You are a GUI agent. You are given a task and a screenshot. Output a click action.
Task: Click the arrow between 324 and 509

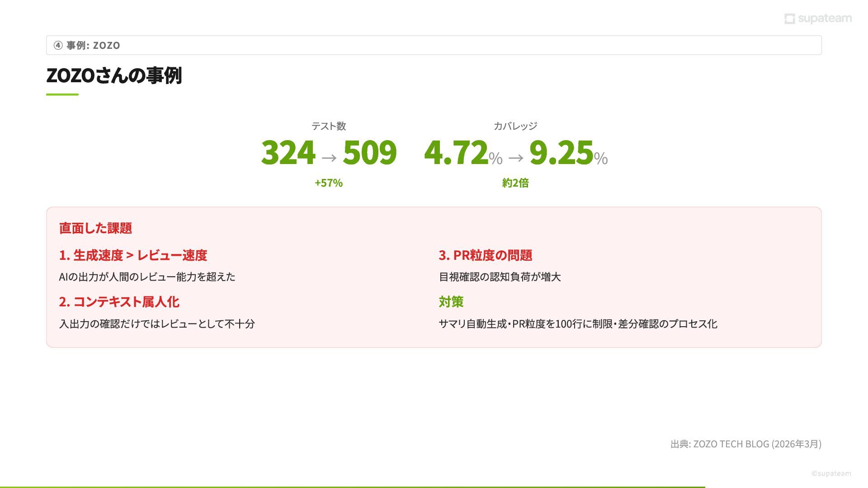329,158
